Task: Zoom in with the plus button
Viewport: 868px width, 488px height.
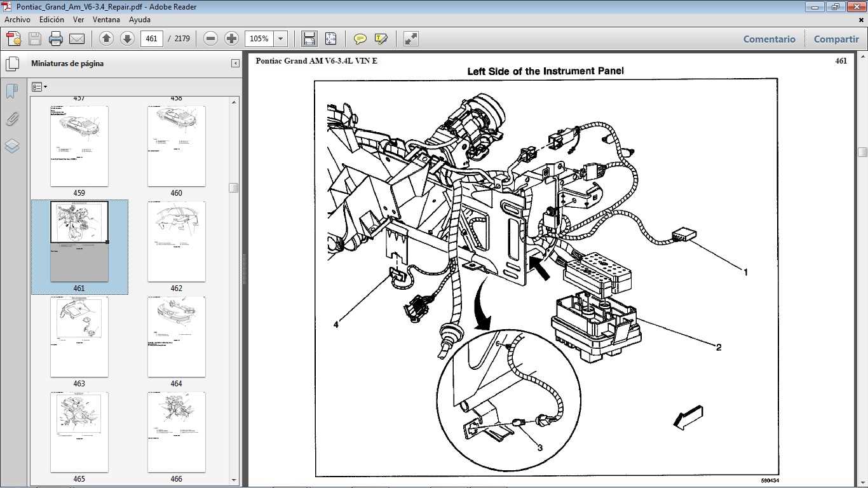Action: click(232, 39)
